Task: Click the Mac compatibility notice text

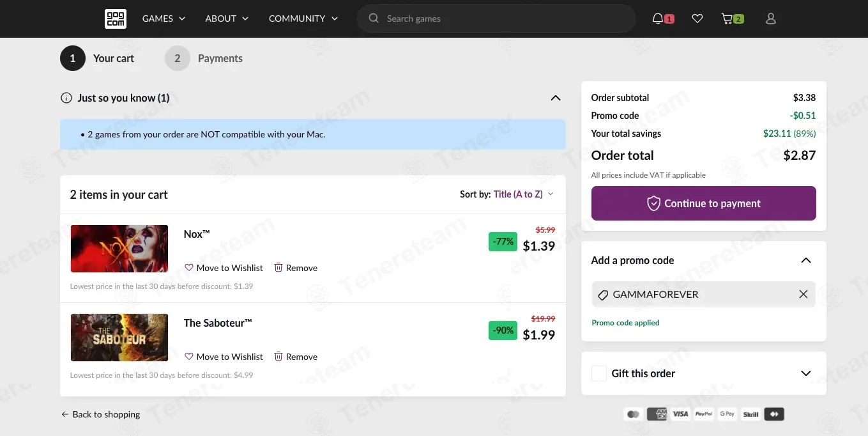Action: click(206, 134)
